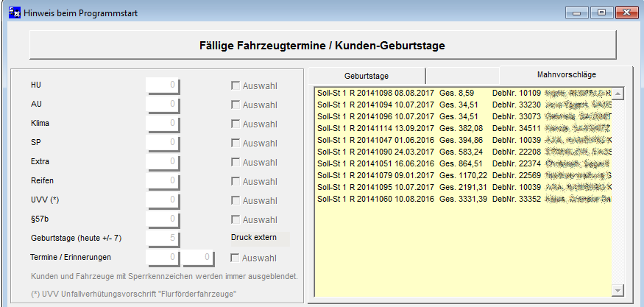The width and height of the screenshot is (644, 307).
Task: Minimize the Hinweis beim Programmstart window
Action: (576, 13)
